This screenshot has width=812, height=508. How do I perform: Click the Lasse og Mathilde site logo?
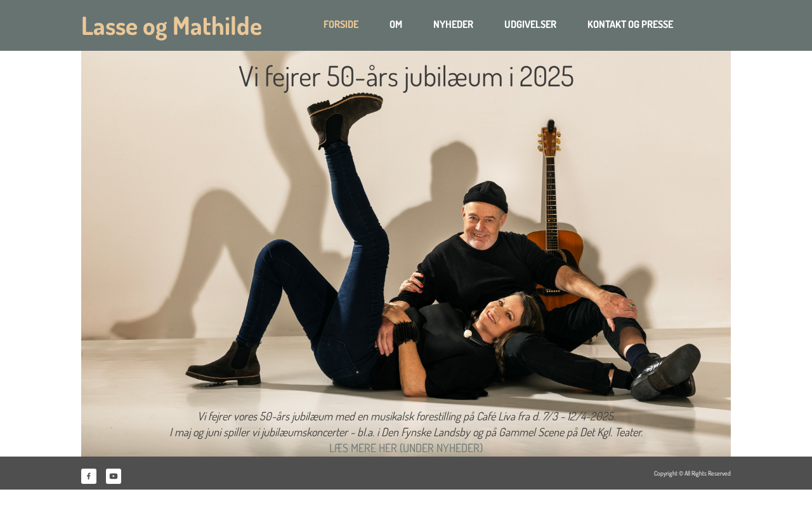click(x=171, y=26)
